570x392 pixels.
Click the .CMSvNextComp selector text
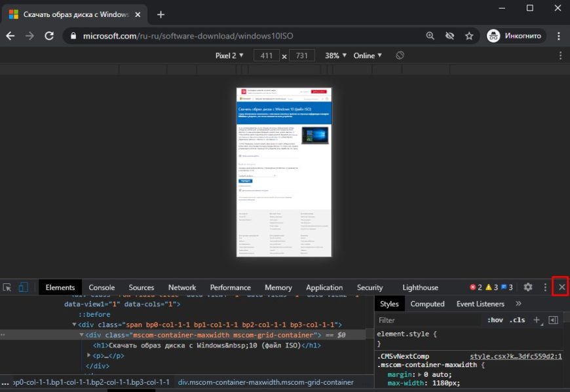pyautogui.click(x=403, y=356)
